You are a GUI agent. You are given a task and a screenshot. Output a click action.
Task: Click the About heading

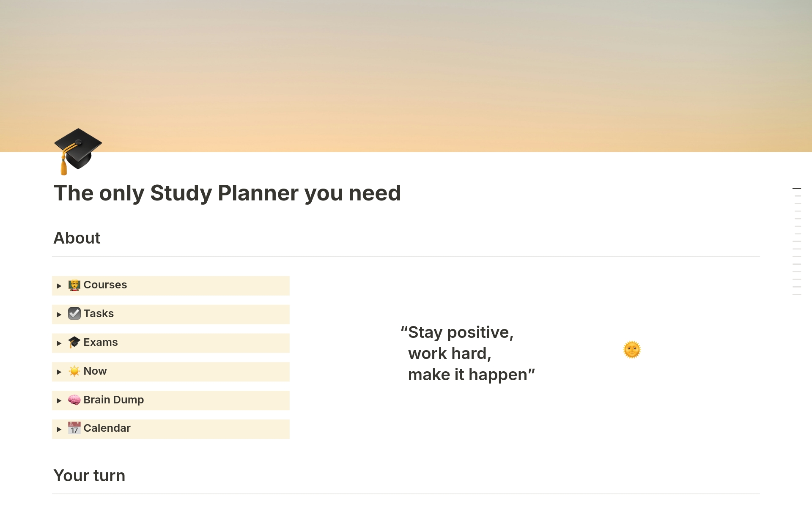77,238
